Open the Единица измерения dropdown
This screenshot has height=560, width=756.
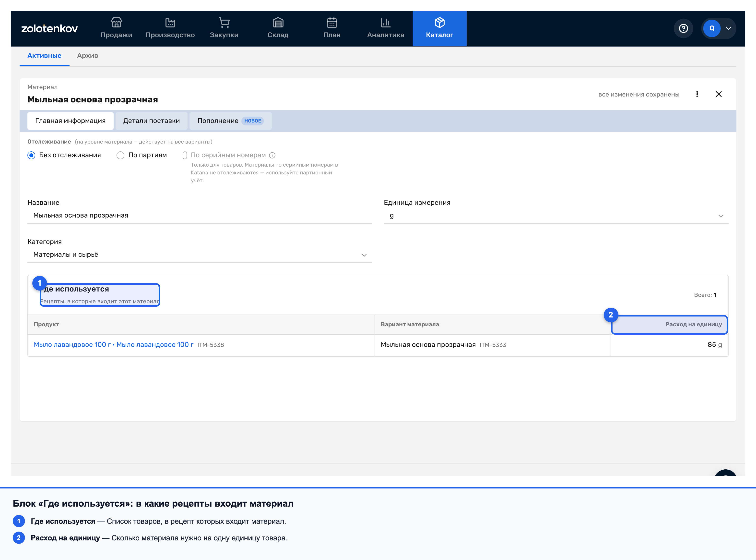click(x=556, y=216)
